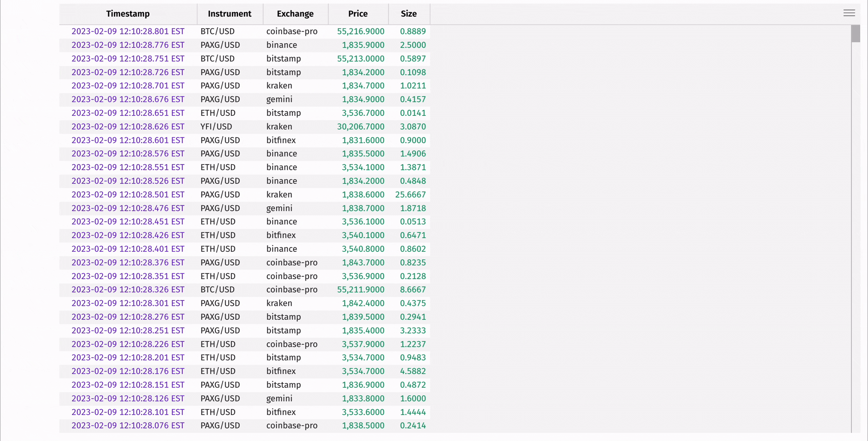Sort the table by Instrument header
Screen dimensions: 868x441
point(230,14)
